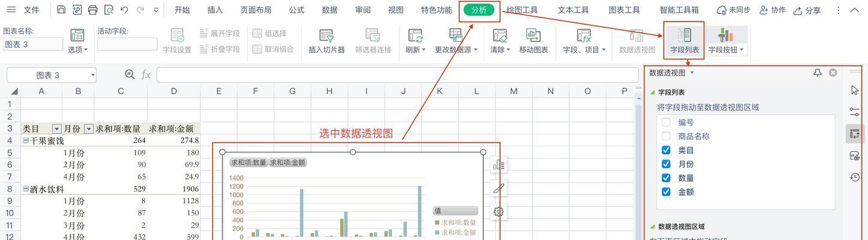868x240 pixels.
Task: Open the three-dot more options menu
Action: point(838,10)
